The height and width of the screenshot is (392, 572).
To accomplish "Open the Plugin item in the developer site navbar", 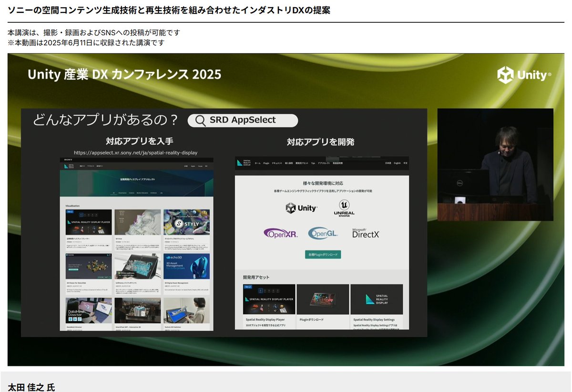I will coord(266,163).
